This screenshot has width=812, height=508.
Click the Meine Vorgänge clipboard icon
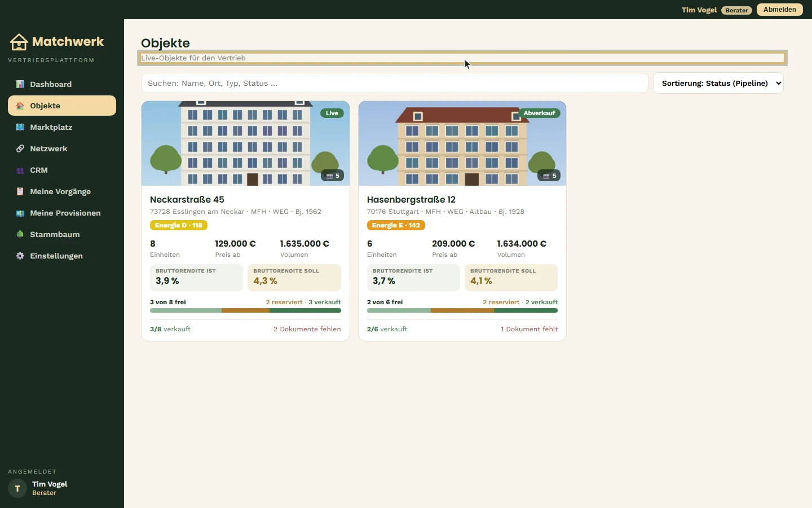[x=20, y=191]
